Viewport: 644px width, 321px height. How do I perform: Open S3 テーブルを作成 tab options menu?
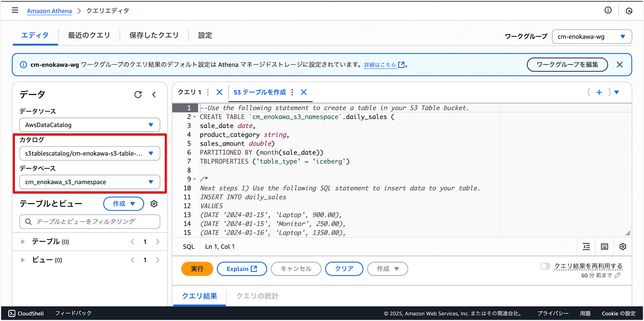click(292, 92)
